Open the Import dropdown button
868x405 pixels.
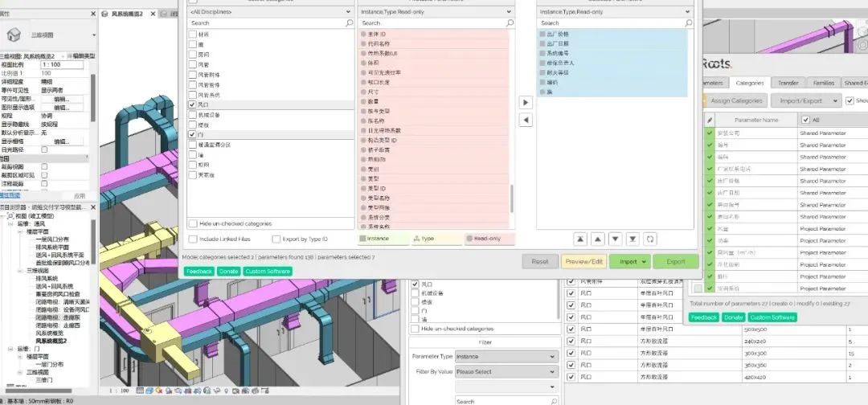point(629,261)
